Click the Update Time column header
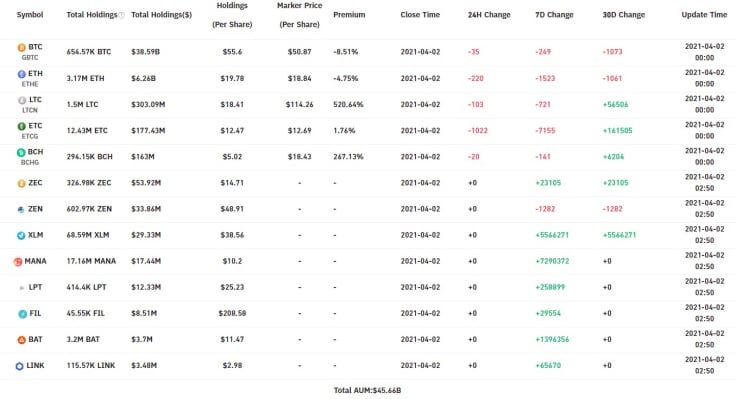This screenshot has width=736, height=399. (x=704, y=15)
